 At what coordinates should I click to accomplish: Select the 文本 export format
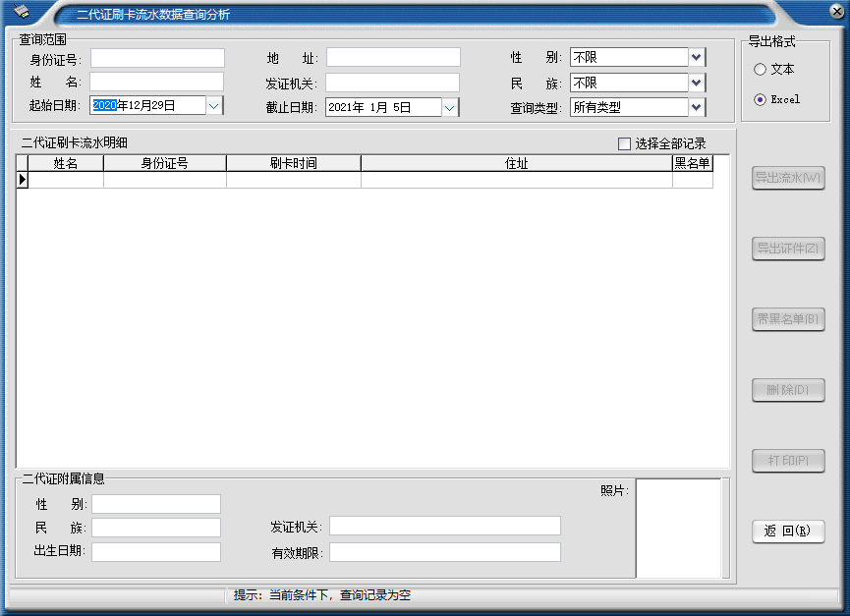(760, 70)
